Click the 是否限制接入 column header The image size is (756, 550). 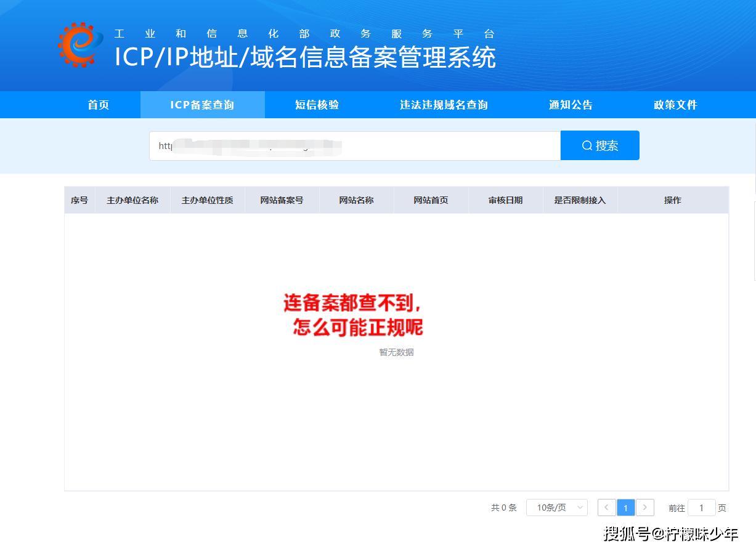(580, 200)
